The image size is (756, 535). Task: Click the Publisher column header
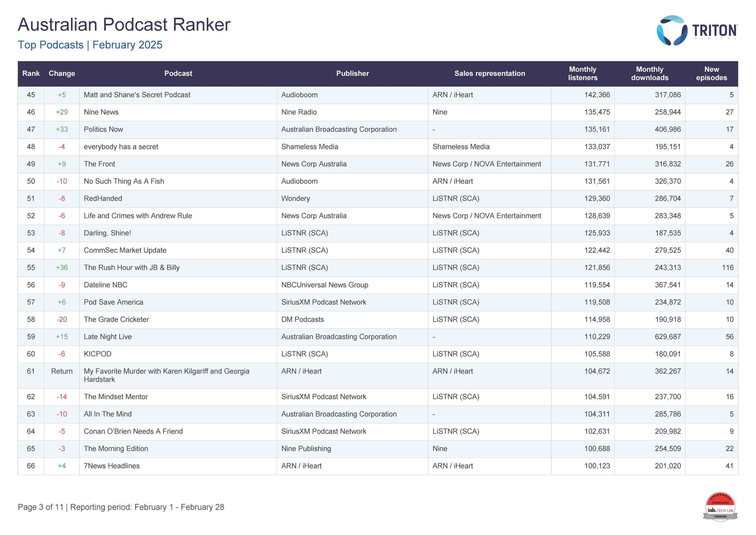click(352, 74)
